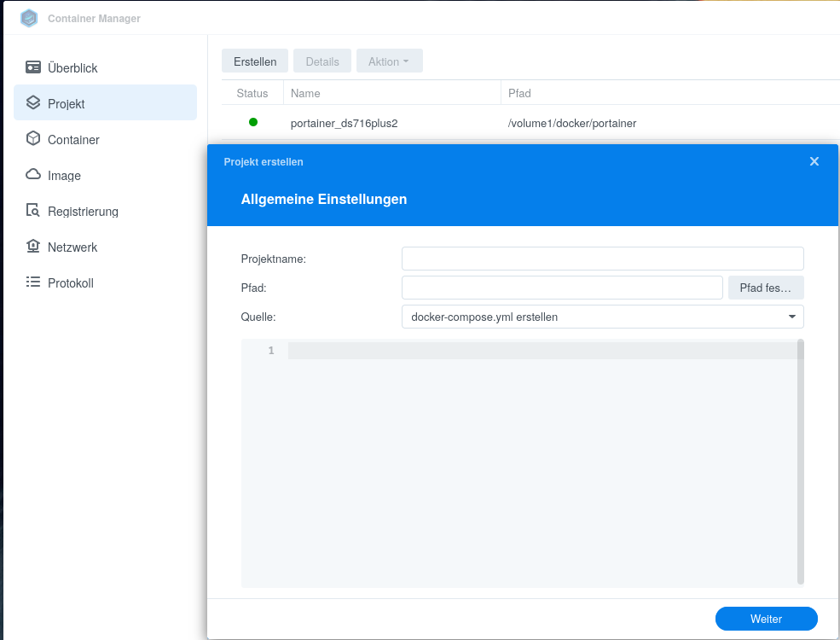Click the Registrierung search-document icon
840x640 pixels.
(x=33, y=210)
